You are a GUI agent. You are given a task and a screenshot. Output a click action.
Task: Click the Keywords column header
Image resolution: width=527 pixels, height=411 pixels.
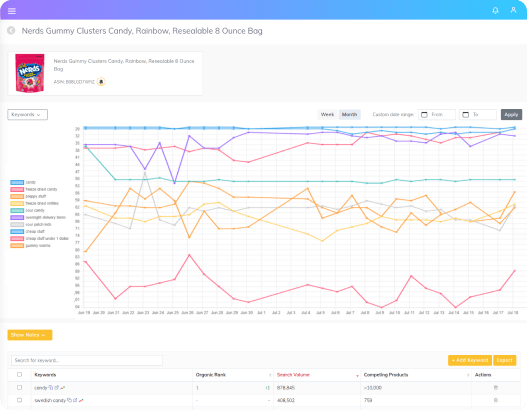(45, 375)
